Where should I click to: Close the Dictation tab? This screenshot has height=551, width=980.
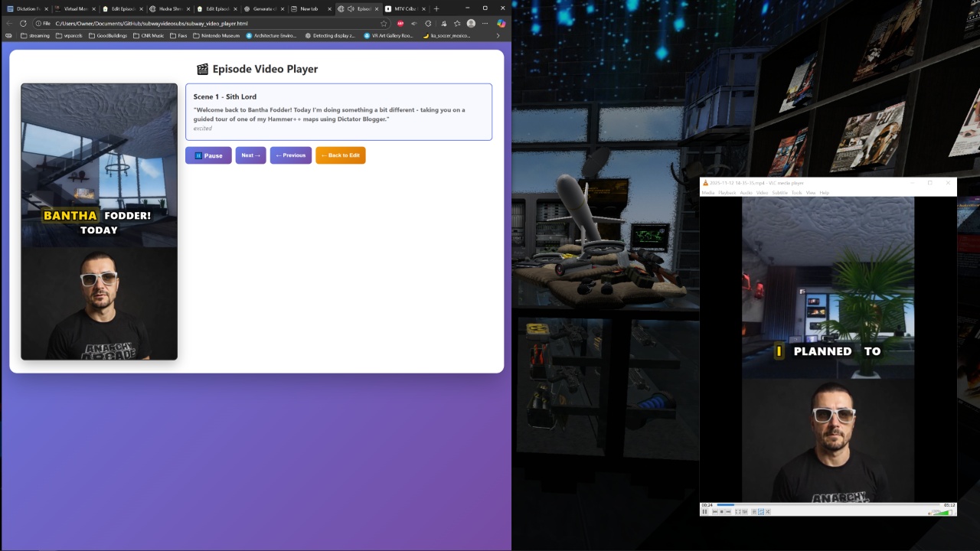[46, 8]
